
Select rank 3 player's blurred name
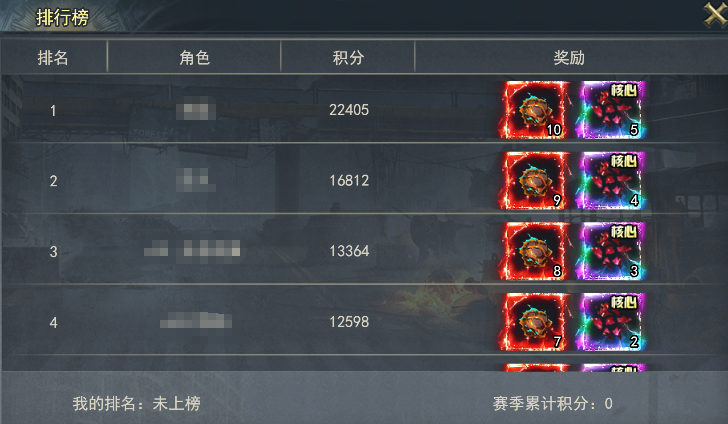pos(192,252)
